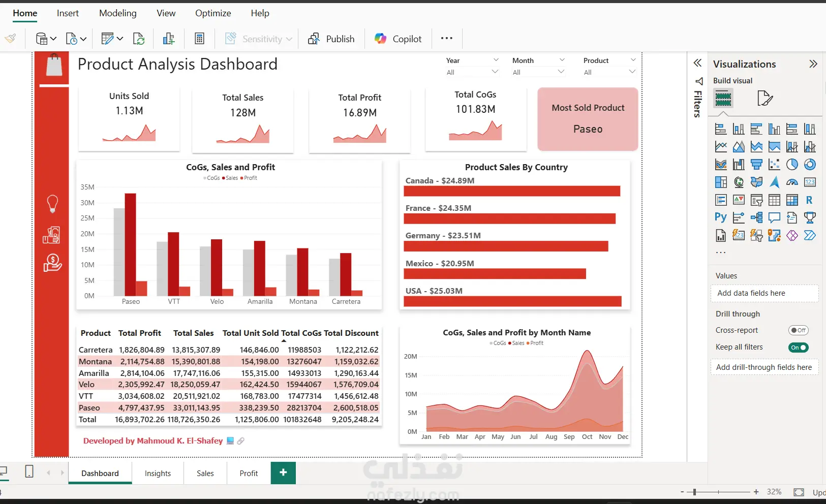Add a Card visual with 123 icon
The image size is (826, 504).
[810, 182]
